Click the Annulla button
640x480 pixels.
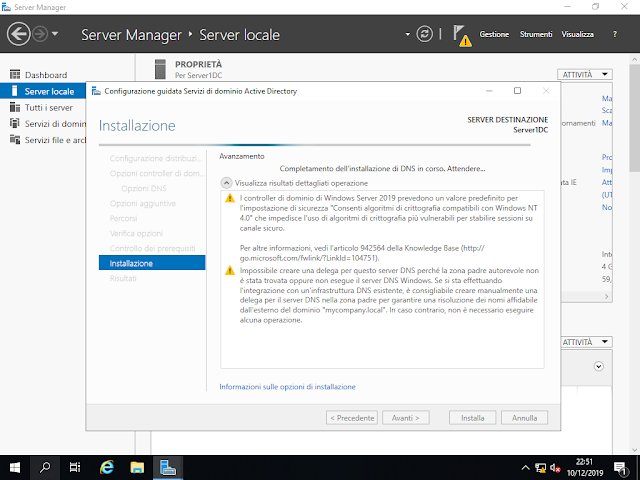pos(524,418)
